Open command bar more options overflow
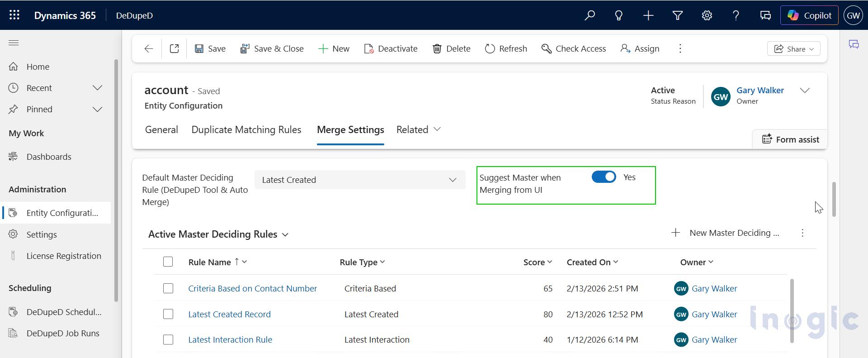868x358 pixels. point(680,48)
